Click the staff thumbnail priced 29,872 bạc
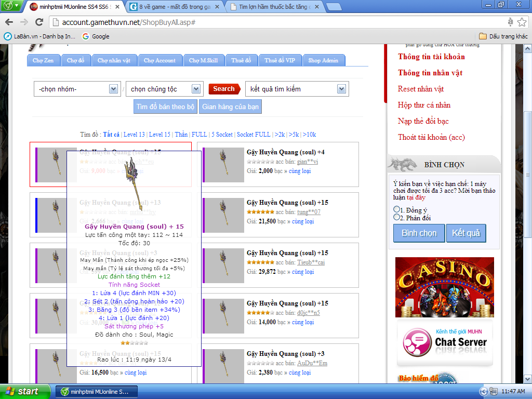This screenshot has width=532, height=399. (224, 265)
